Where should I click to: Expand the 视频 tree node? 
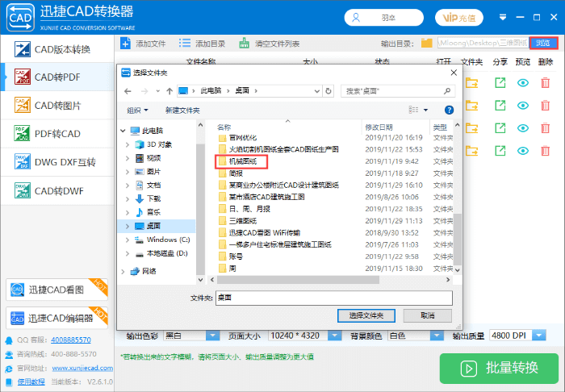[x=128, y=158]
